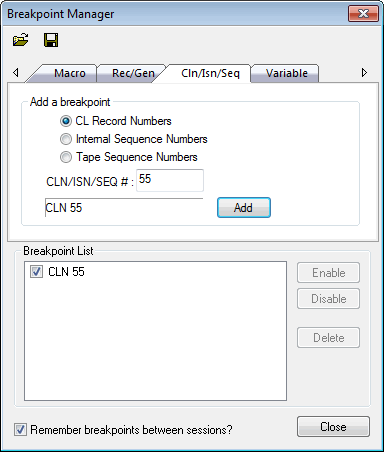384x452 pixels.
Task: Click the Enable button
Action: coord(328,273)
